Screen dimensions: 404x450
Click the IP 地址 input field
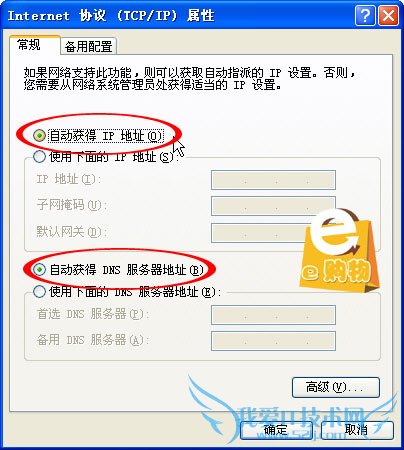273,180
